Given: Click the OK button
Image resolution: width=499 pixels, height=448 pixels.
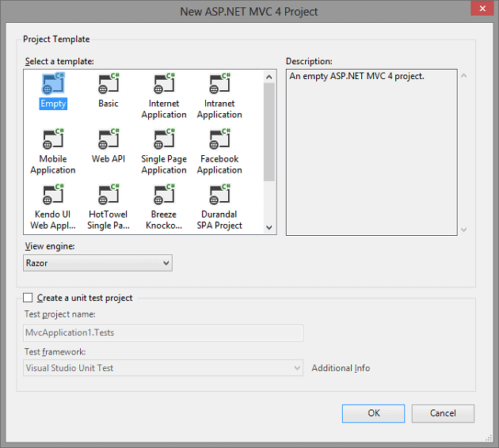Looking at the screenshot, I should coord(373,413).
